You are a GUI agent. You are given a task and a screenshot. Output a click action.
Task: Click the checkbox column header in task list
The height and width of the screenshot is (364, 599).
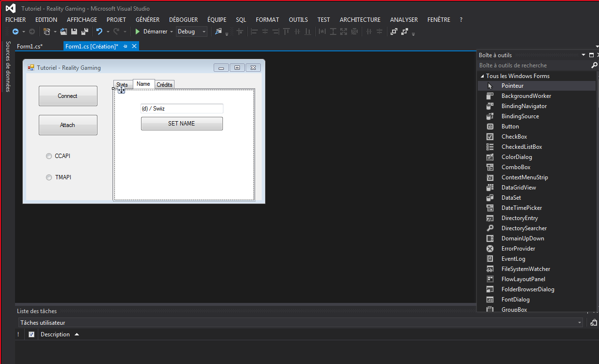click(32, 334)
